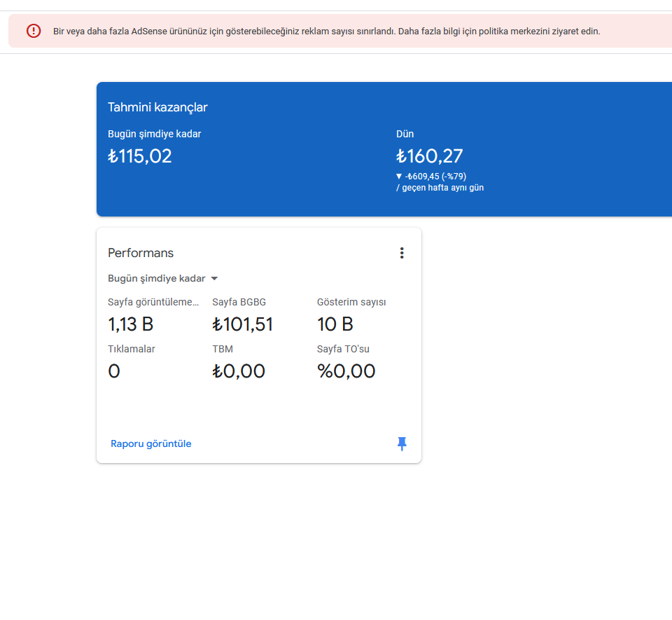The width and height of the screenshot is (672, 620).
Task: Click the 'Performans' card title
Action: point(141,253)
